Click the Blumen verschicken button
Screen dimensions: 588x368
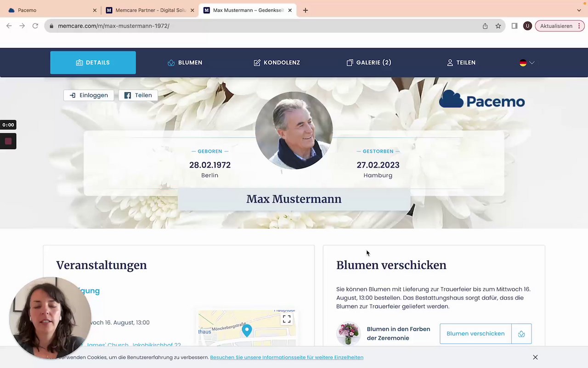(475, 333)
